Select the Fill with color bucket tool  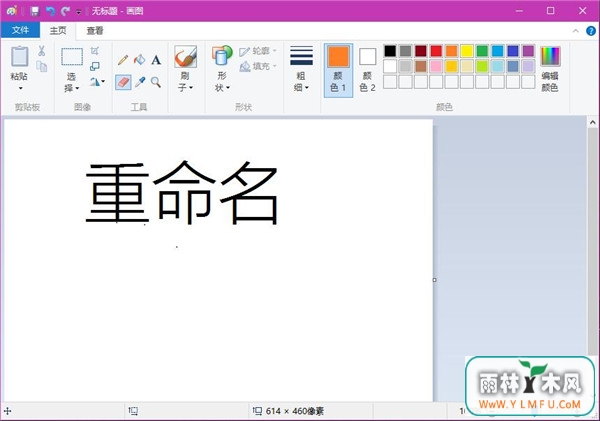140,60
